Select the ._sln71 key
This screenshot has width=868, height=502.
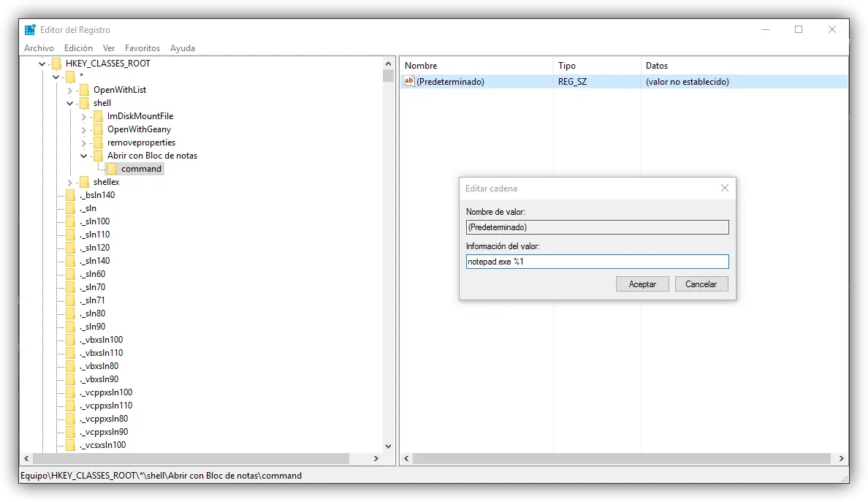click(x=93, y=300)
